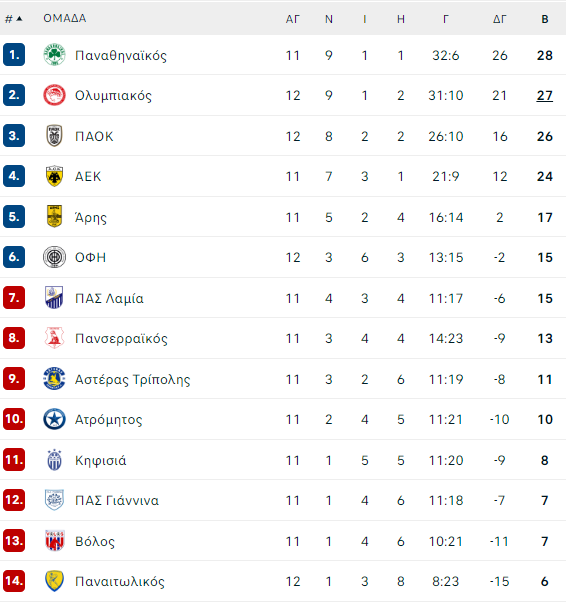
Task: Click the underlined 27 points for Ολυμπιακός
Action: [545, 95]
